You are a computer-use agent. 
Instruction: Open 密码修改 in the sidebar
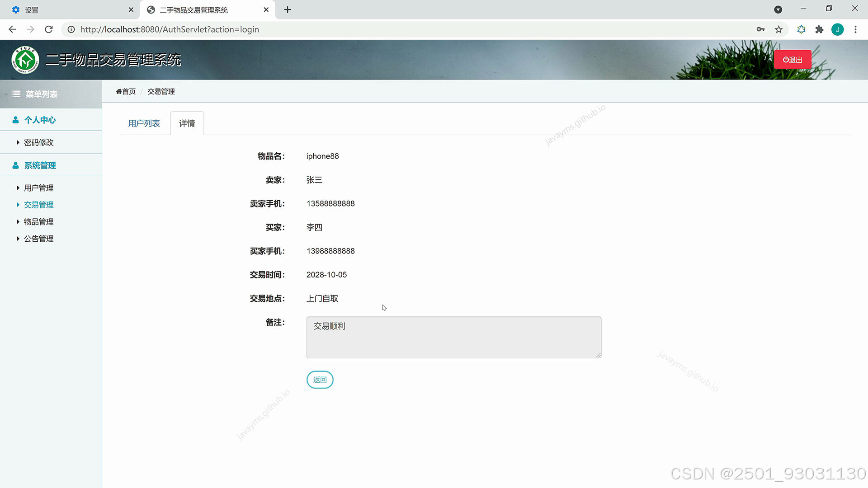[38, 142]
